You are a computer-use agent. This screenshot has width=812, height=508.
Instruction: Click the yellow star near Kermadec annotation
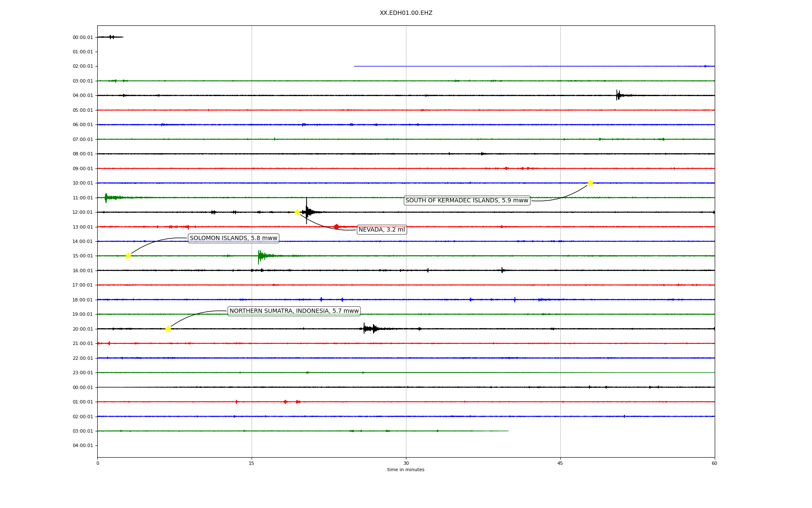590,183
